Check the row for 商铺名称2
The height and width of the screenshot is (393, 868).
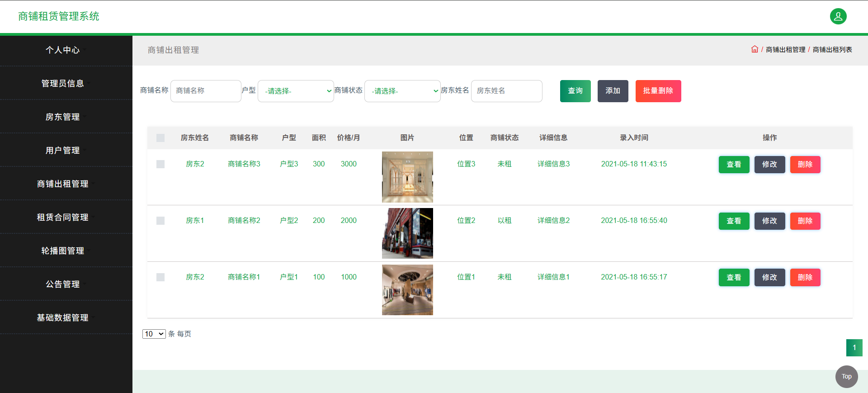160,221
